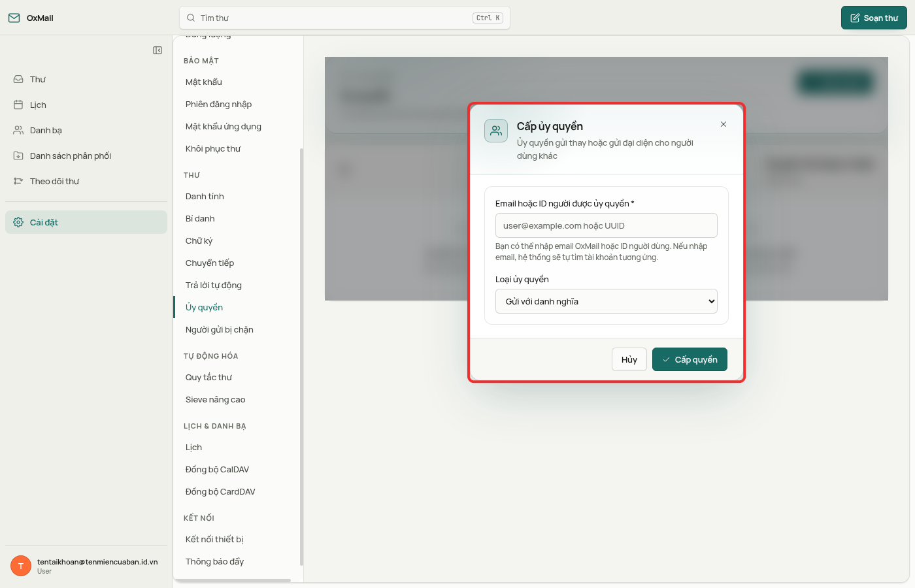
Task: Close the Cấp ủy quyền dialog
Action: click(724, 124)
